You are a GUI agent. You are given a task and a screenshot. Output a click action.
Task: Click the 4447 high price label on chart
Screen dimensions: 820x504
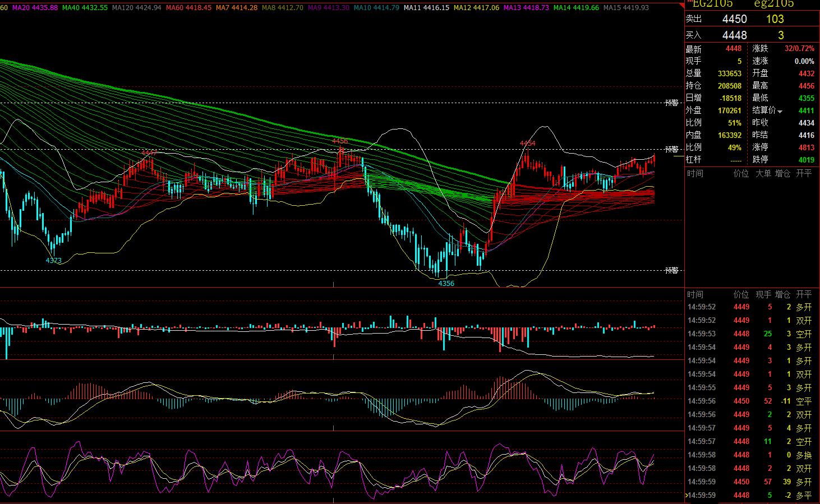click(149, 152)
